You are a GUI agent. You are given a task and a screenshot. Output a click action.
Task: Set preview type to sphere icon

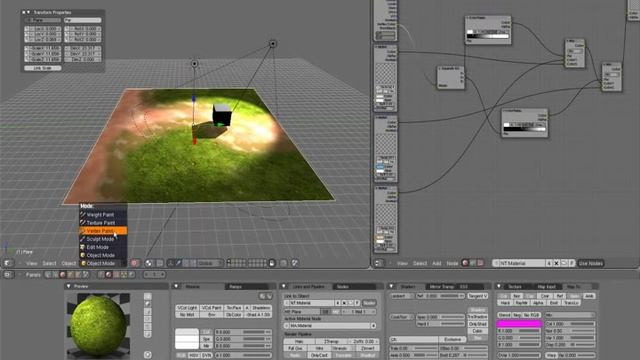(148, 304)
